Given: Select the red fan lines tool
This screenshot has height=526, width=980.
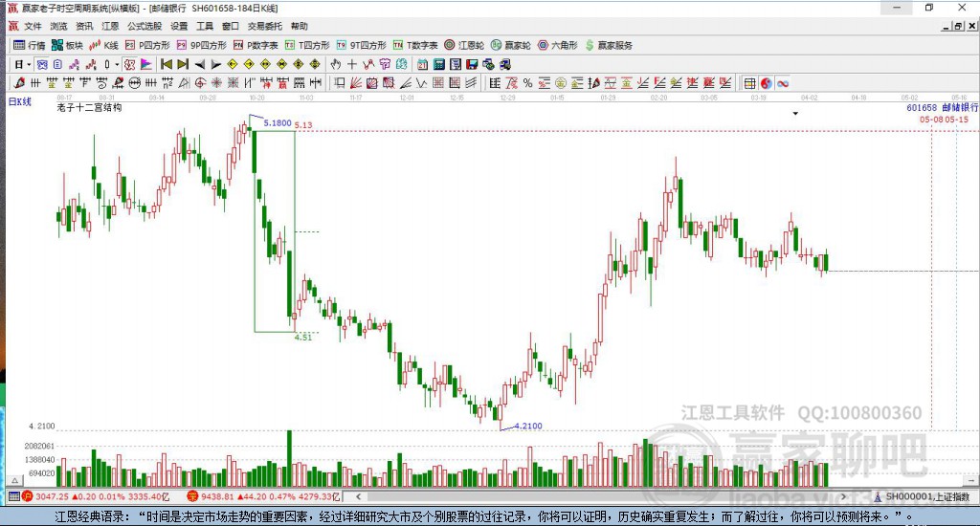Looking at the screenshot, I should point(356,83).
